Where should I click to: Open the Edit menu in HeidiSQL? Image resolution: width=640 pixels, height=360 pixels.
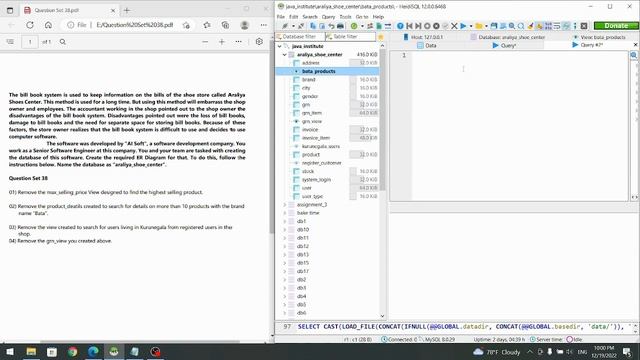click(293, 17)
